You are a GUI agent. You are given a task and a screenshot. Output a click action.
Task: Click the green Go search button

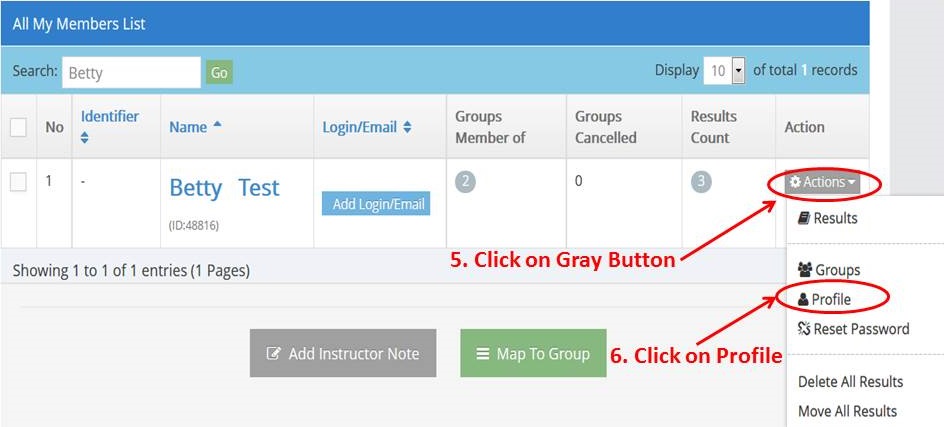coord(219,72)
